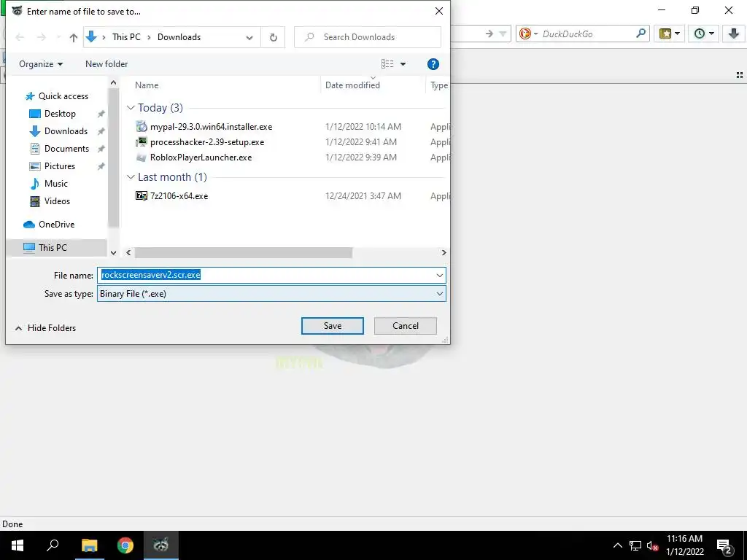Change the file view layout icon
This screenshot has height=560, width=747.
387,64
